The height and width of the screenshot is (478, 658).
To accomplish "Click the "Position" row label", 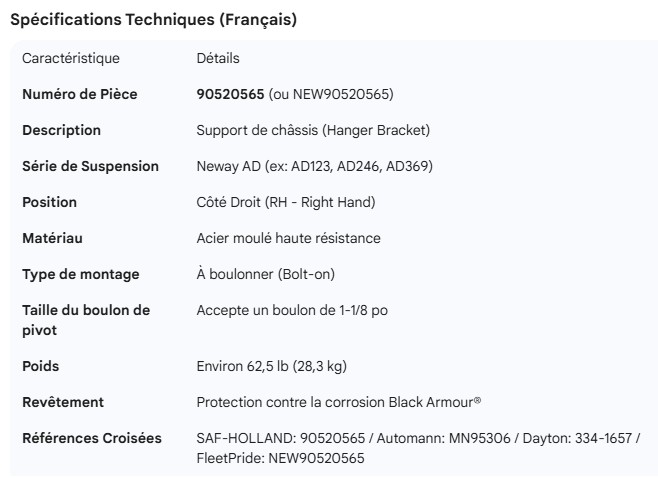I will pos(50,202).
